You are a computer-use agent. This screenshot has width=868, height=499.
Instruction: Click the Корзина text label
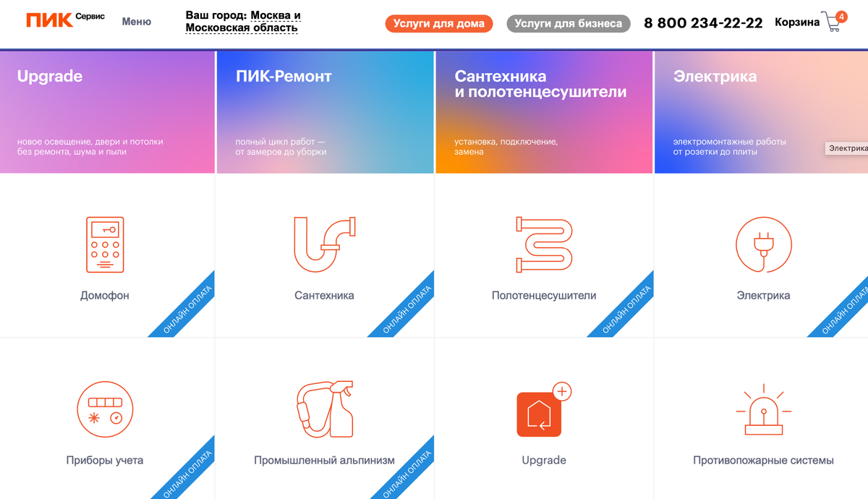[x=797, y=22]
